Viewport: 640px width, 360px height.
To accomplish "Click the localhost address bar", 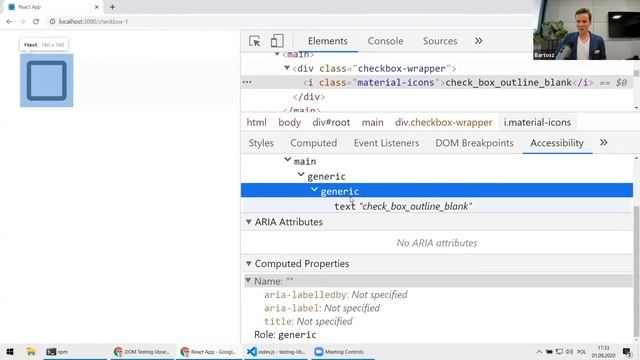I will pos(286,21).
